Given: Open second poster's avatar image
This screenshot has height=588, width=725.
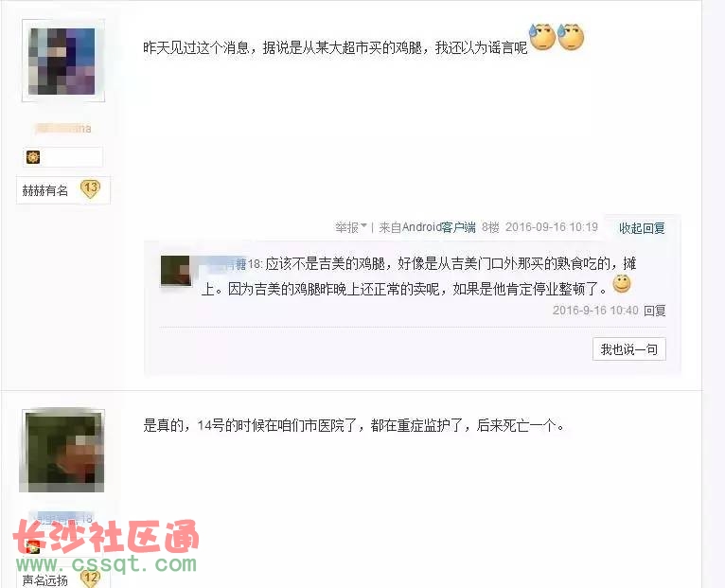Looking at the screenshot, I should pos(62,451).
